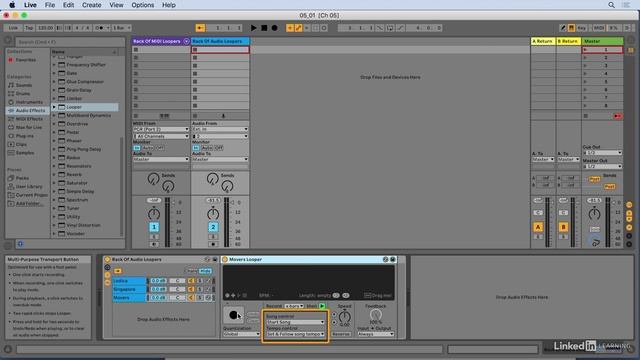Toggle the Key map mode switch
The height and width of the screenshot is (360, 640).
tap(581, 28)
